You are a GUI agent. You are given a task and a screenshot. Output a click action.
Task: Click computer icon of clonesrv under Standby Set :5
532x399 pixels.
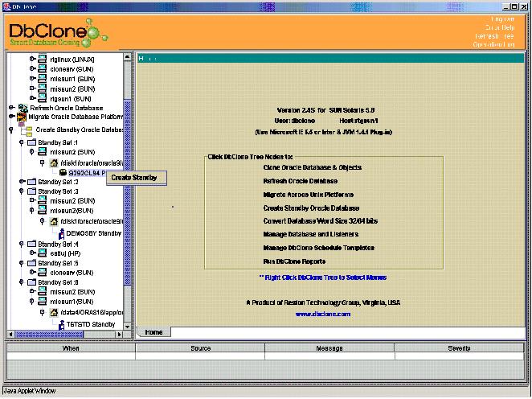42,272
